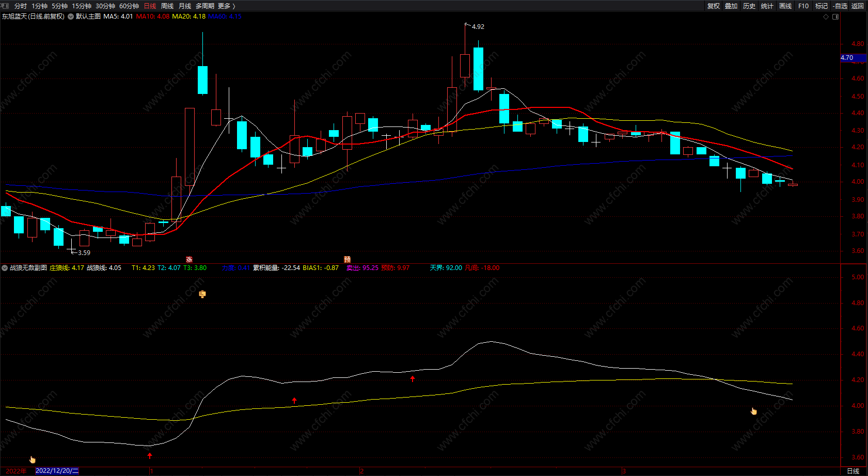Viewport: 868px width, 476px height.
Task: Click the 卖出: 95.25 value
Action: click(362, 268)
